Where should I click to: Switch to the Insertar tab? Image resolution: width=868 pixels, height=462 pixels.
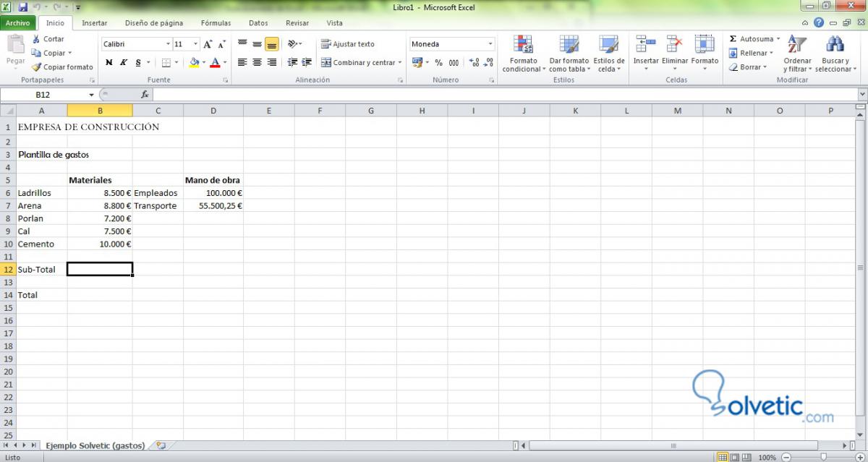95,23
